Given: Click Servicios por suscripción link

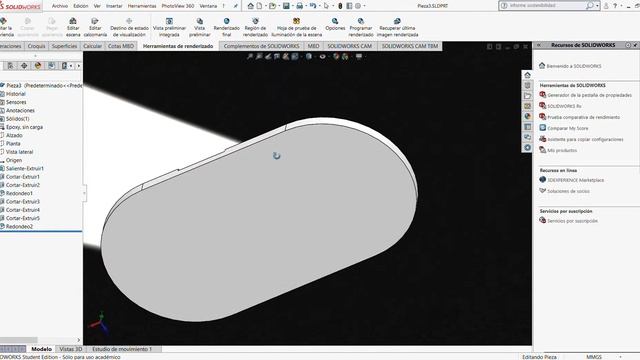Looking at the screenshot, I should tap(572, 221).
